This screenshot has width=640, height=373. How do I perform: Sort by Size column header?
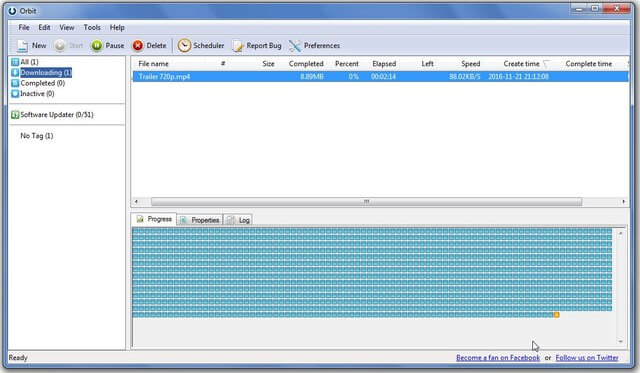click(268, 64)
